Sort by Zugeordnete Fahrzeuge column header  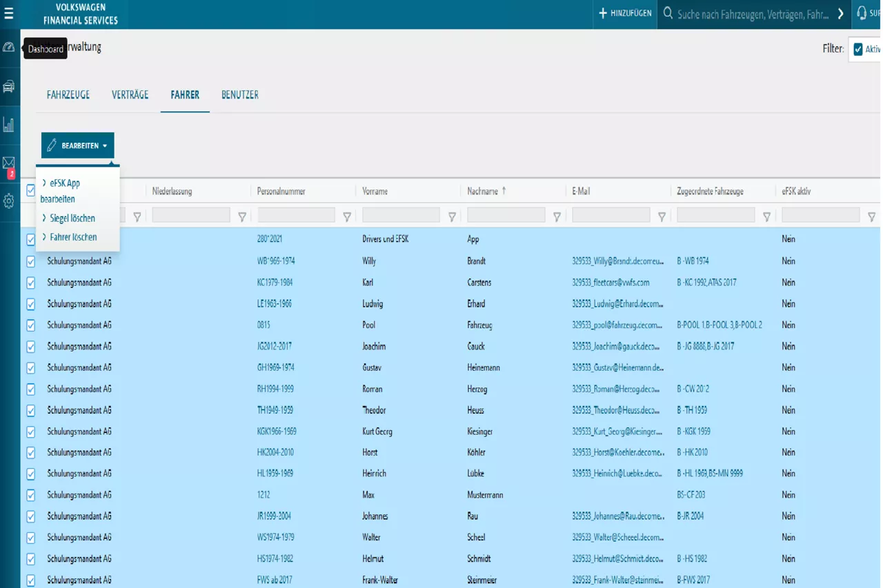point(710,191)
